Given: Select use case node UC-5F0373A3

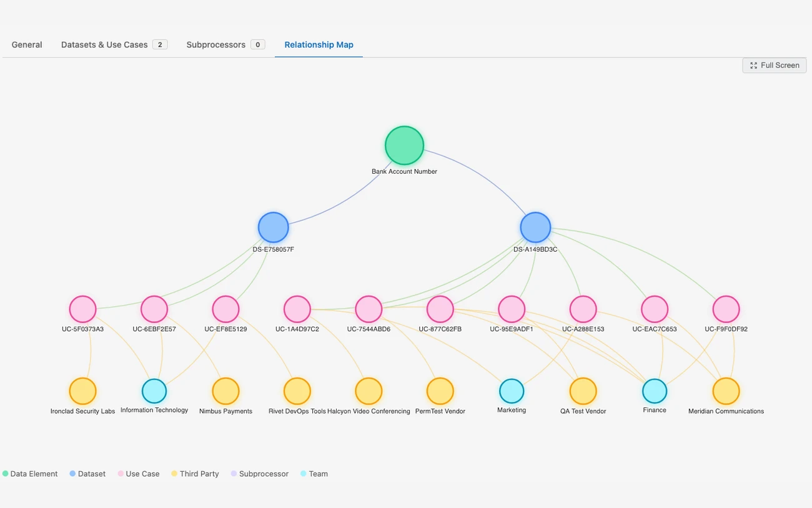Looking at the screenshot, I should [82, 309].
